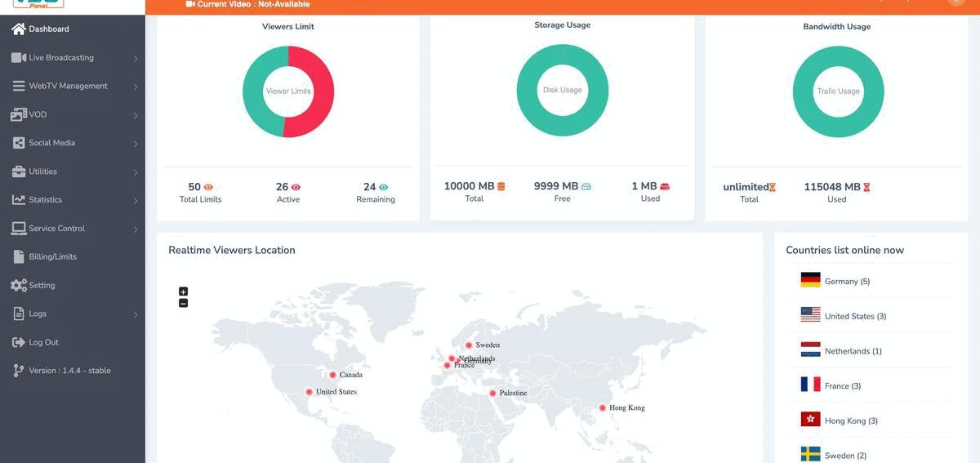Click the Version 1.4.4 - stable text
Image resolution: width=980 pixels, height=463 pixels.
point(69,371)
